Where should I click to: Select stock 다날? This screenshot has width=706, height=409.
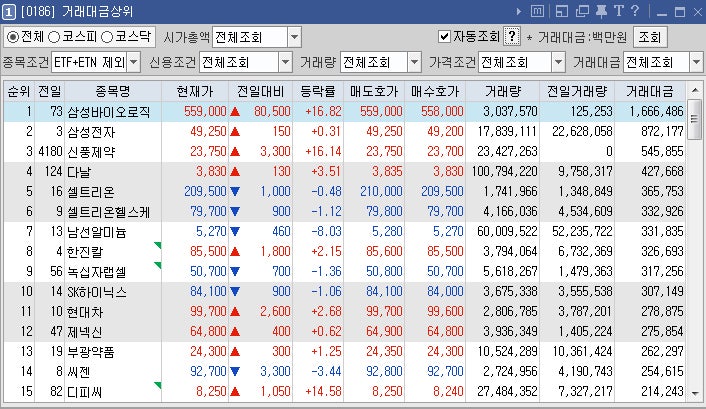coord(79,172)
